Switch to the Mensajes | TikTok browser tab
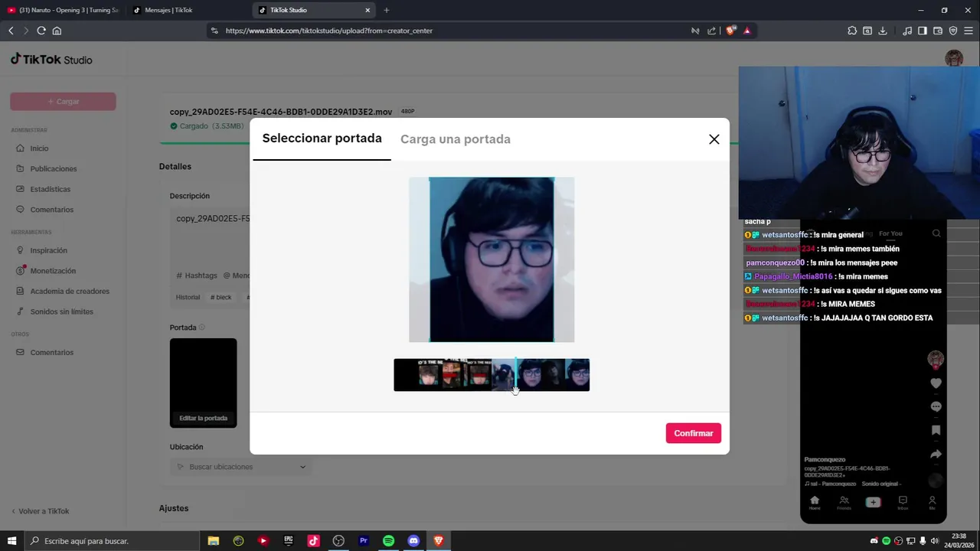The image size is (980, 551). [x=187, y=10]
